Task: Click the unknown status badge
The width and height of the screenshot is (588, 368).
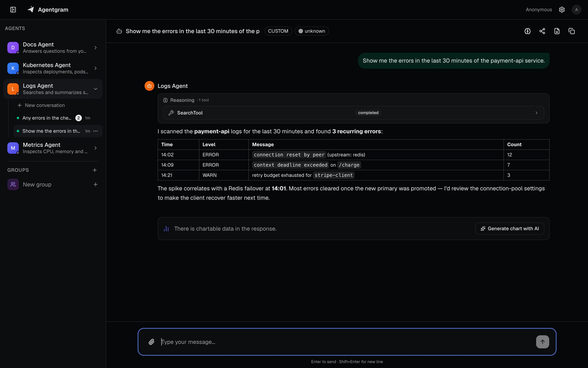Action: [x=312, y=31]
